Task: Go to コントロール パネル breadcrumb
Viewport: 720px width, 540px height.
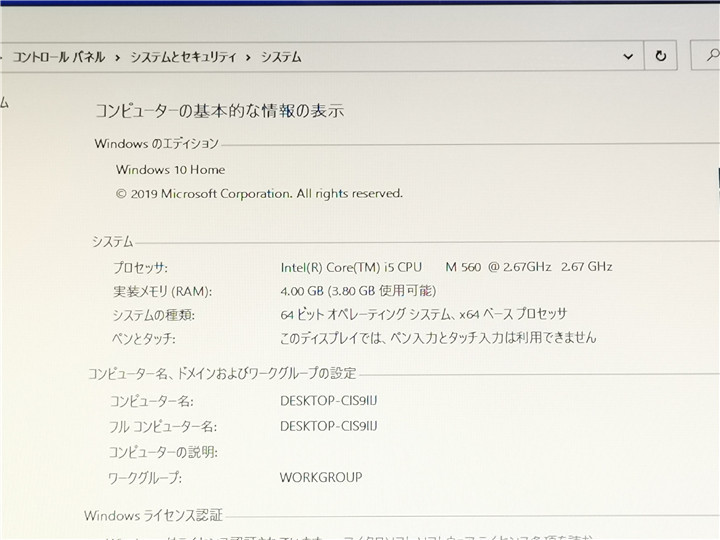Action: pos(59,57)
